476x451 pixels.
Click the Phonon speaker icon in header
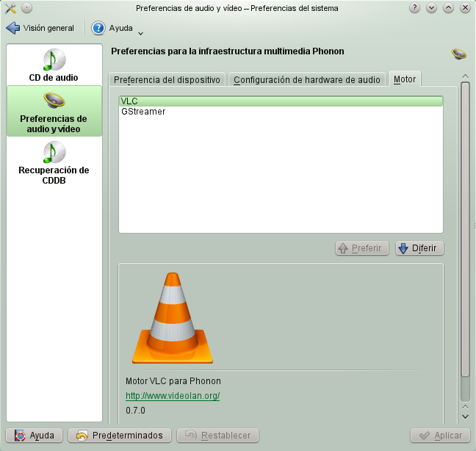click(458, 54)
